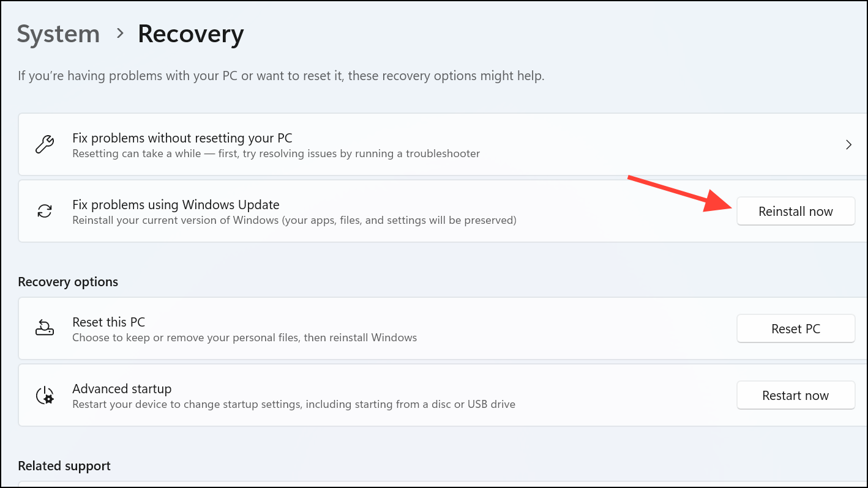Click the Reset this PC icon
Viewport: 868px width, 488px height.
tap(44, 328)
